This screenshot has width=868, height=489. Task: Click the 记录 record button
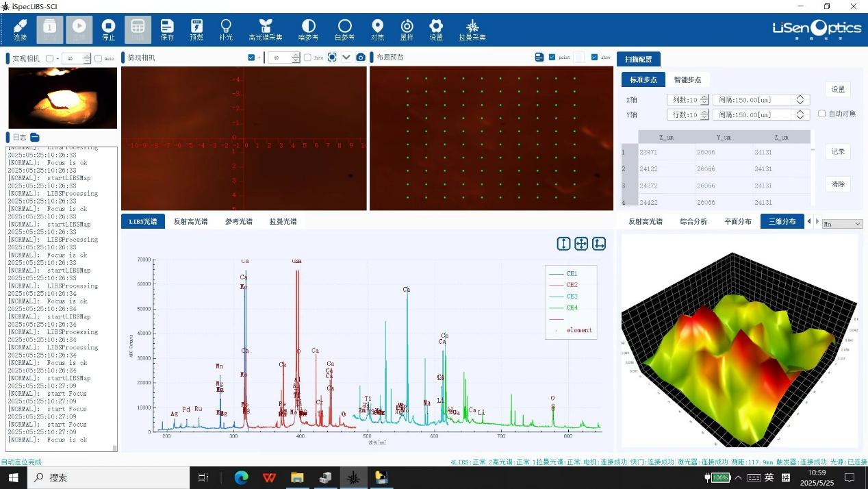click(x=838, y=152)
